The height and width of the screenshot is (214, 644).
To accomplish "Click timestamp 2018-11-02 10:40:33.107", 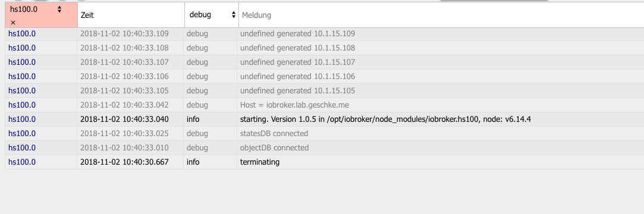I will [124, 62].
